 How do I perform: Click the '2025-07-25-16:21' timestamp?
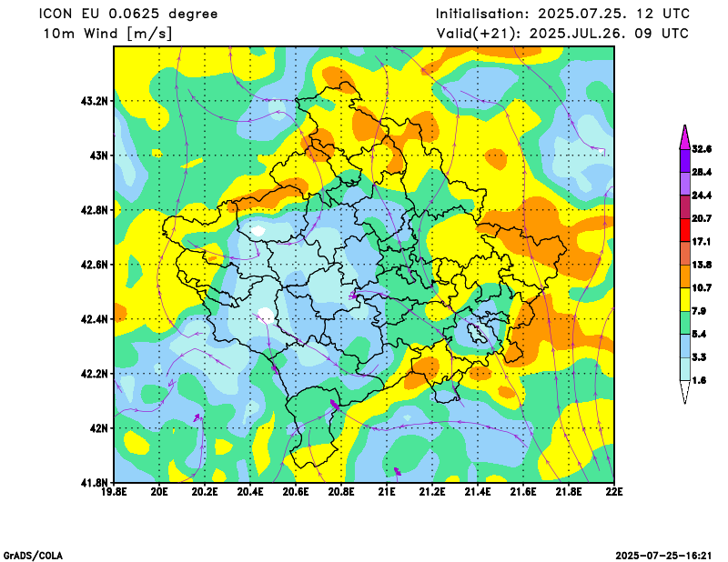coord(663,556)
